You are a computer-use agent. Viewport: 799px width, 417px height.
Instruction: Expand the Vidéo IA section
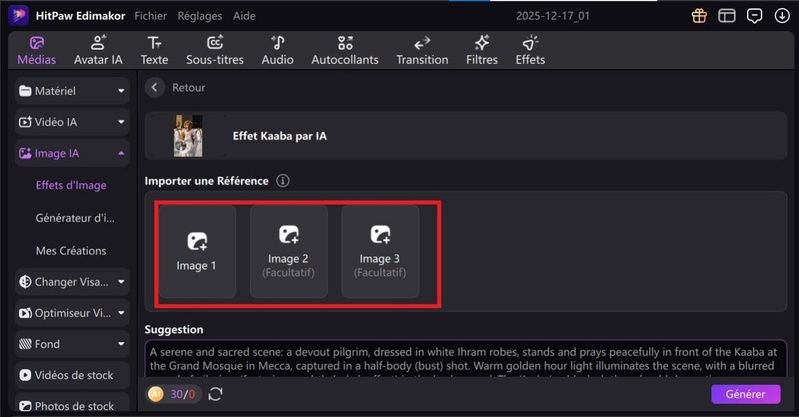pos(72,122)
